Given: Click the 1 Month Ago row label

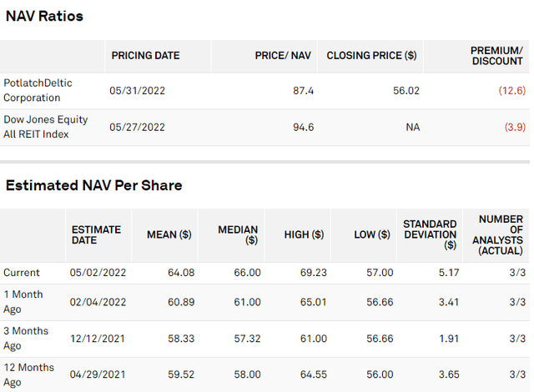Looking at the screenshot, I should (x=23, y=301).
